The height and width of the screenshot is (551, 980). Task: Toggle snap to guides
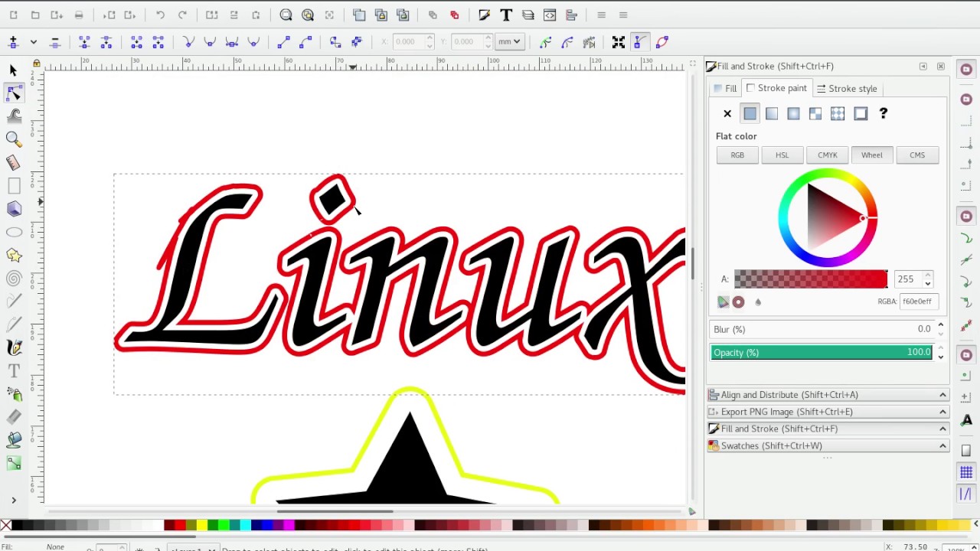tap(966, 494)
